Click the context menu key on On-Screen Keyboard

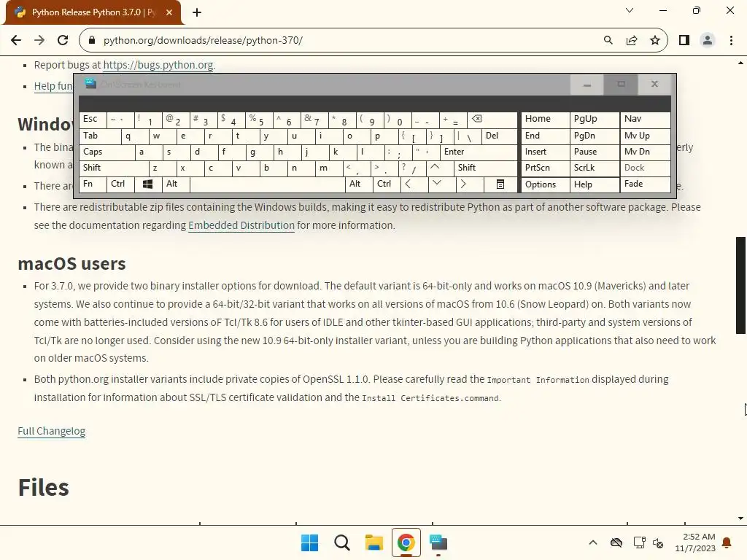tap(500, 184)
